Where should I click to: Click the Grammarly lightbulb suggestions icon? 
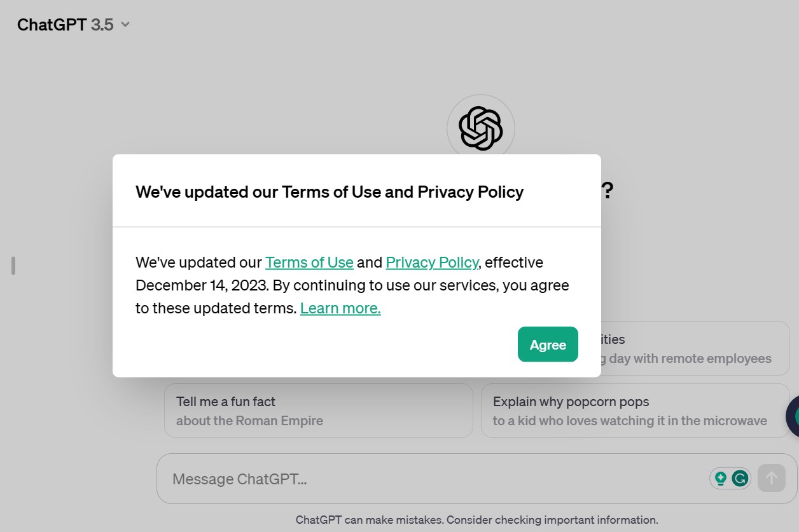(x=721, y=478)
